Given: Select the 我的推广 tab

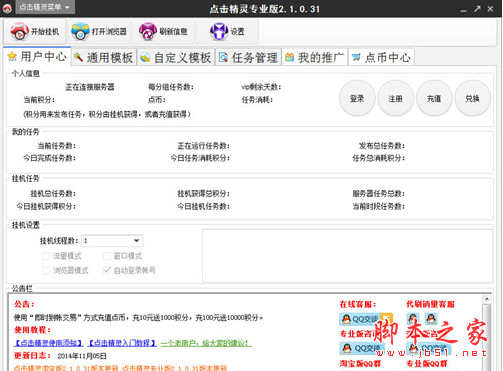Looking at the screenshot, I should (x=315, y=58).
